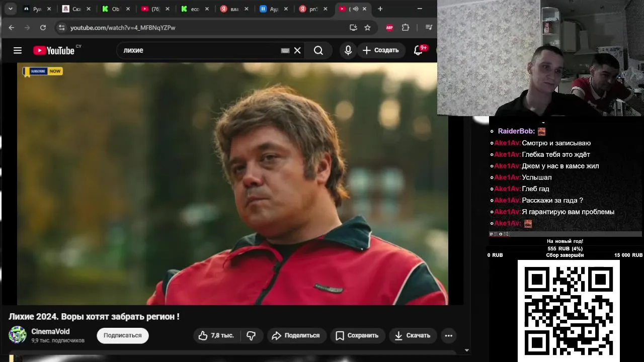Click the donation QR code in overlay
This screenshot has width=644, height=362.
click(569, 311)
